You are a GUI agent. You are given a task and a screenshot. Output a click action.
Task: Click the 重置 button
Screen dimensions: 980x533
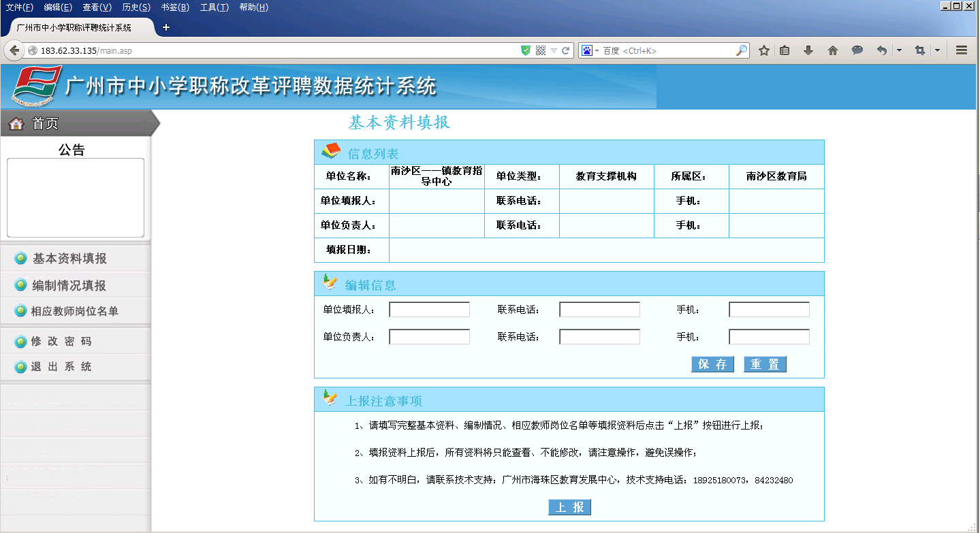click(765, 364)
